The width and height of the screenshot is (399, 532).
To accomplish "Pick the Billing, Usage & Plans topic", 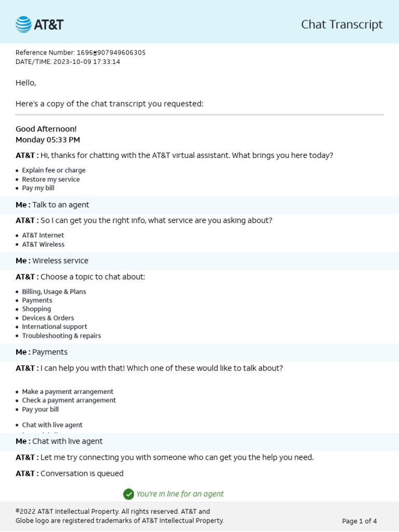I will (x=54, y=291).
